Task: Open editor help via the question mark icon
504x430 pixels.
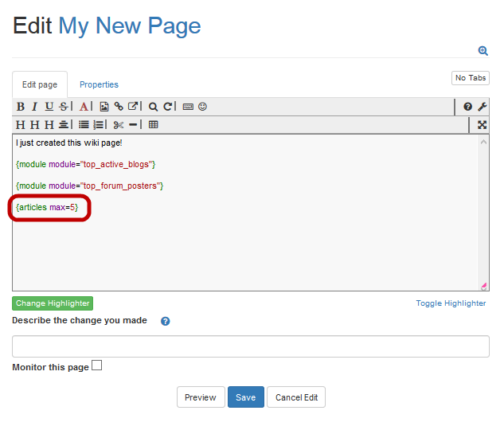Action: (468, 107)
